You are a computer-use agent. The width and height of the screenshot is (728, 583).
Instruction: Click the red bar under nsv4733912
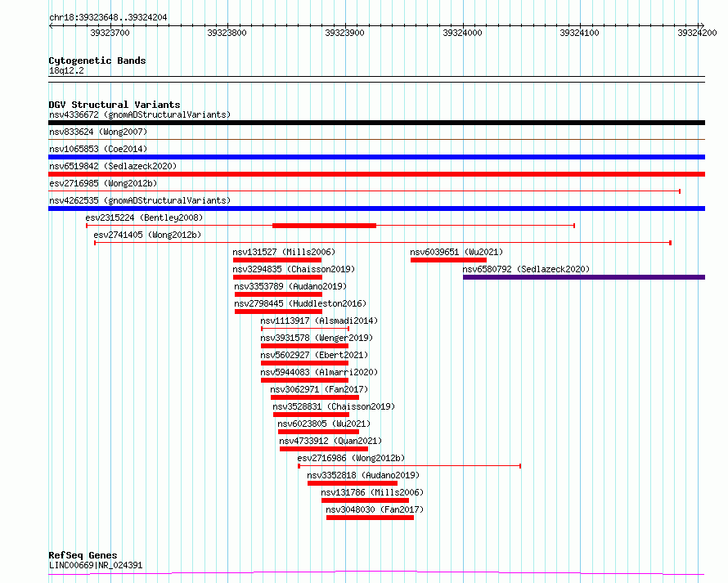point(324,449)
